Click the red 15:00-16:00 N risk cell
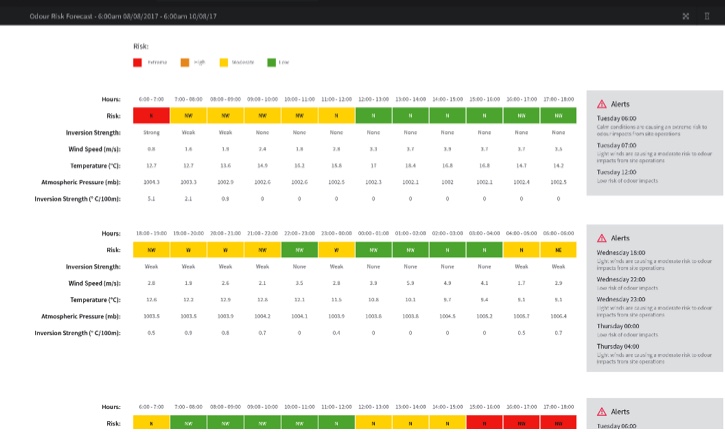Image resolution: width=725 pixels, height=432 pixels. (484, 423)
